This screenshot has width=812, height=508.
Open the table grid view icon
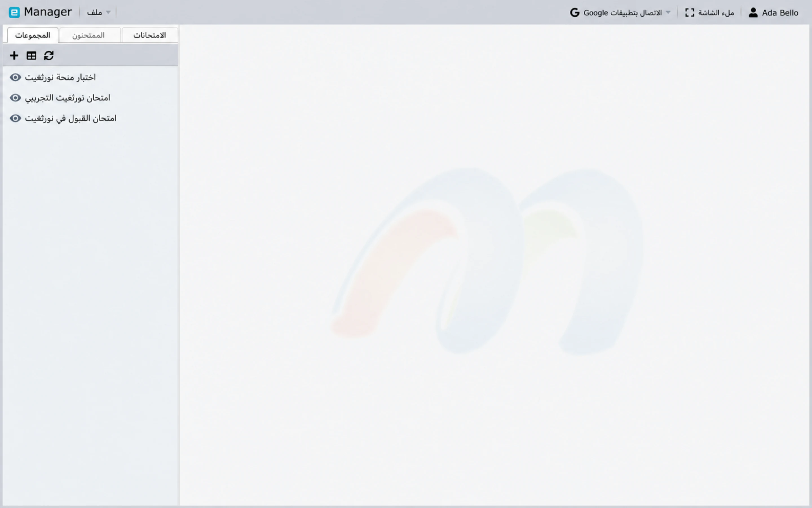[32, 55]
